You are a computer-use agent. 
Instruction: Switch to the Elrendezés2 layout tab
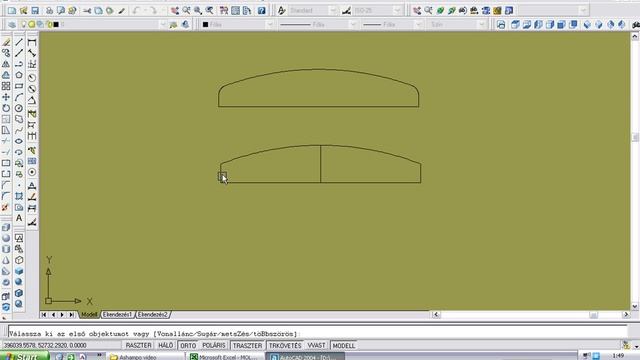153,315
